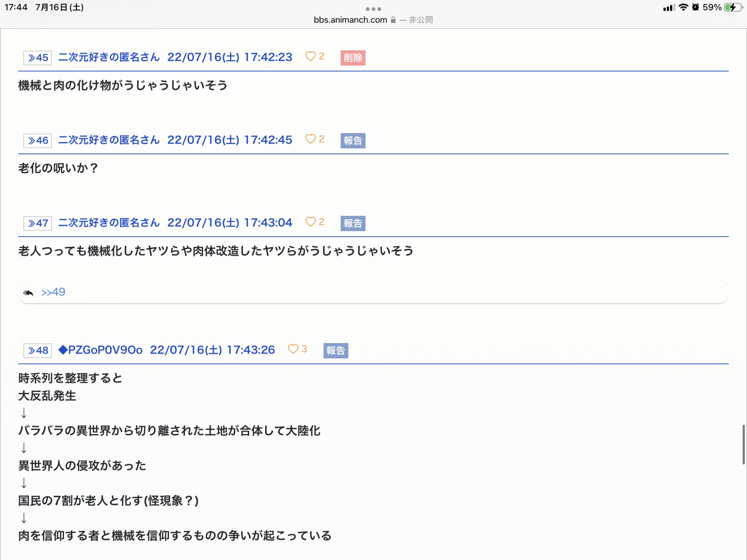This screenshot has height=560, width=747.
Task: Tap the reply arrow icon below post 47
Action: (28, 293)
